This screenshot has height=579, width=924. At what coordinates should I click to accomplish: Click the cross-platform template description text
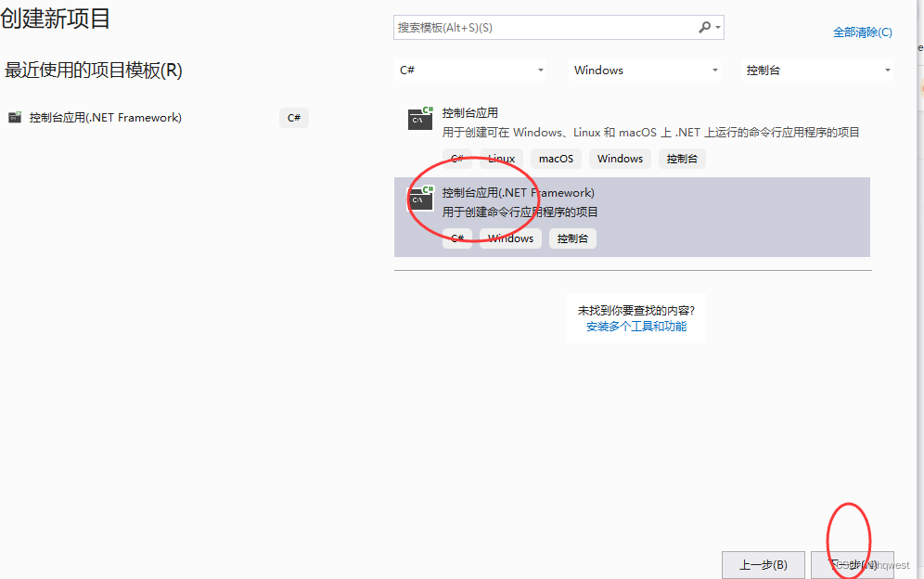pos(650,132)
